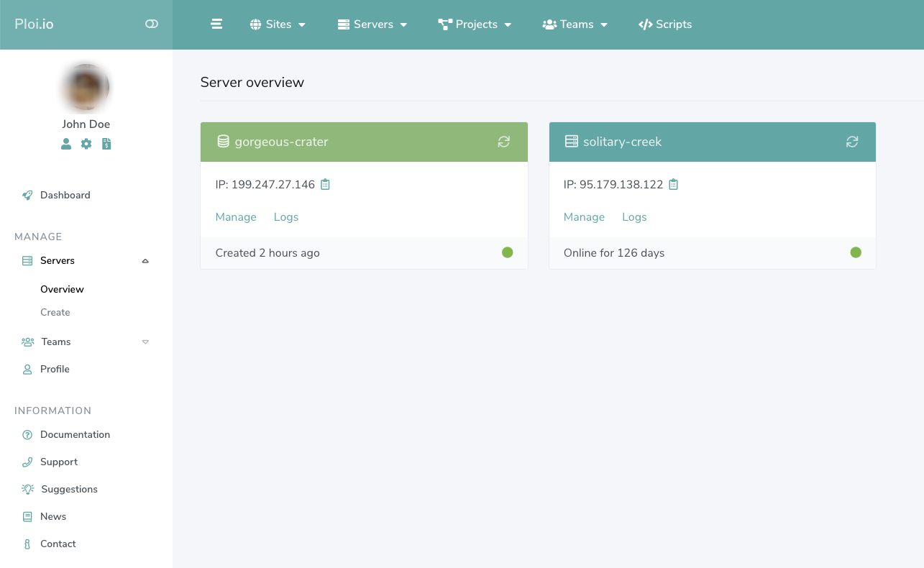Open settings gear icon under John Doe
The width and height of the screenshot is (924, 568).
(86, 144)
